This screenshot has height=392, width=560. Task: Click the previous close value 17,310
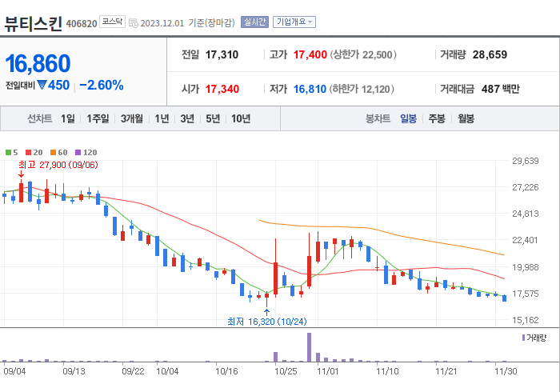(222, 54)
